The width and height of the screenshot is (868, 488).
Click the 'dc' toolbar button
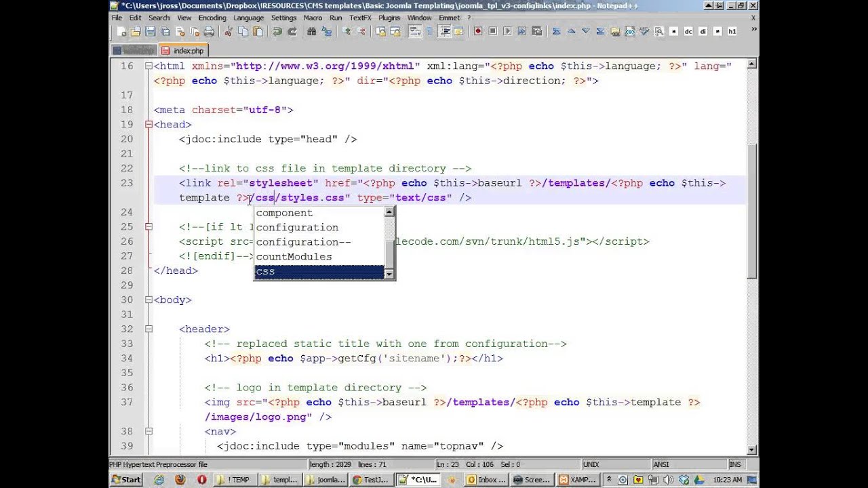(x=688, y=31)
